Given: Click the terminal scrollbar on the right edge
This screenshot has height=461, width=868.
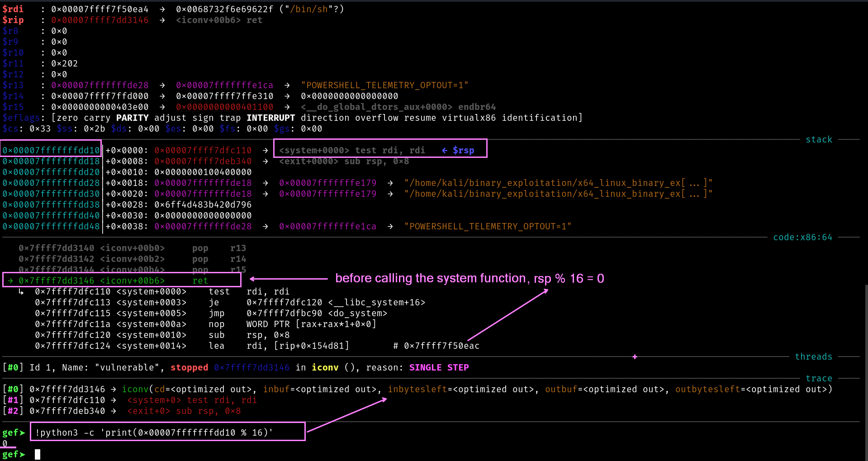Looking at the screenshot, I should click(866, 371).
